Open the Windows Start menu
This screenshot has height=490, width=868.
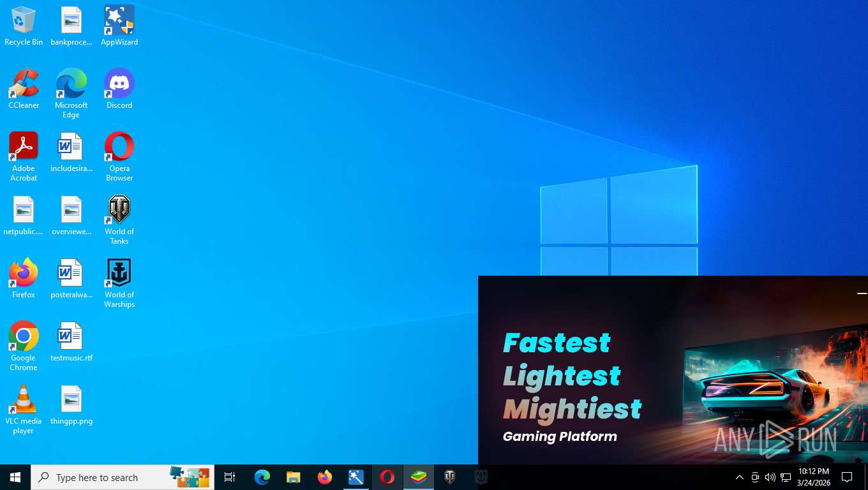pyautogui.click(x=15, y=477)
